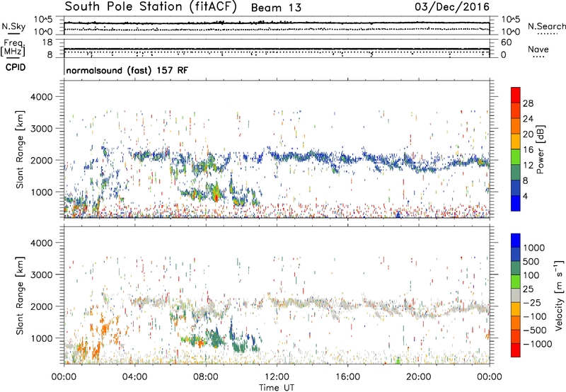Click '4000' on the power panel range axis
The width and height of the screenshot is (566, 392).
42,97
